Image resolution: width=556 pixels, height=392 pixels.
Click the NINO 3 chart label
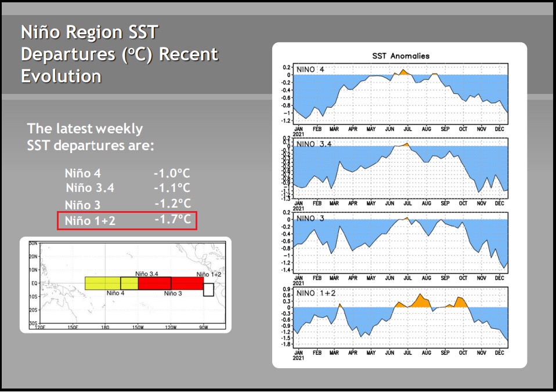311,219
